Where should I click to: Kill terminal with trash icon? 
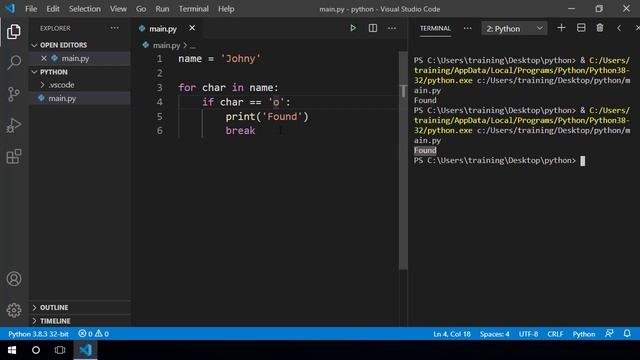(600, 28)
